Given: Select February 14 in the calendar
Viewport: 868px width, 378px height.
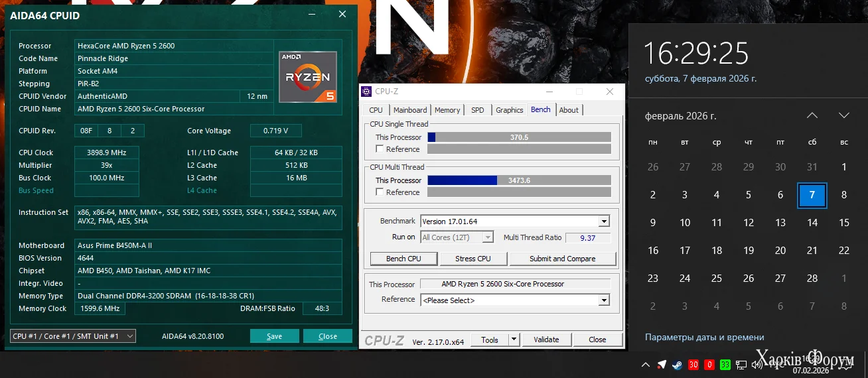Looking at the screenshot, I should click(812, 223).
